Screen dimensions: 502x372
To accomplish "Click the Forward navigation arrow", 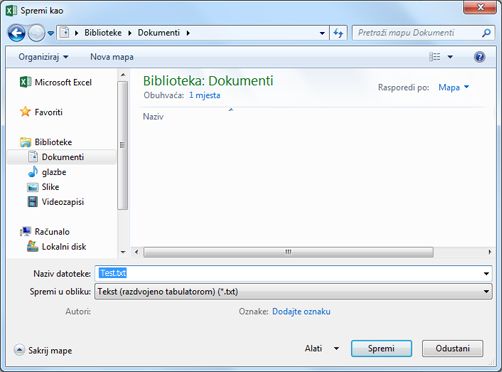I will click(36, 33).
